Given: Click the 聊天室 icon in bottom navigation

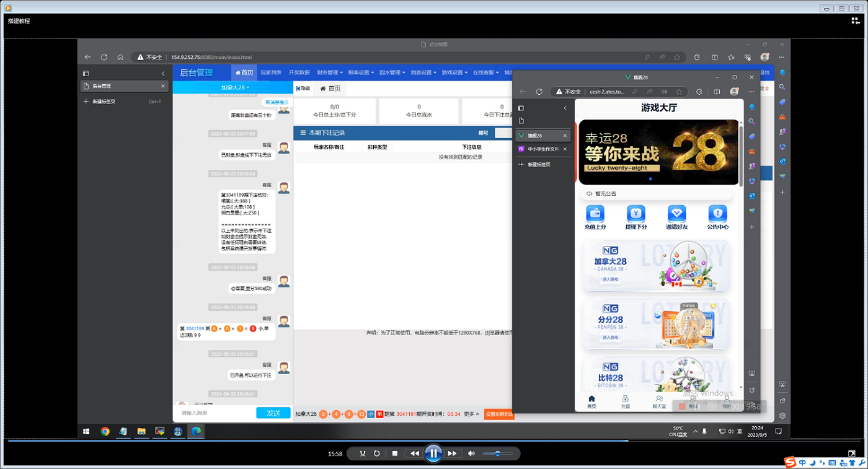Looking at the screenshot, I should tap(659, 401).
